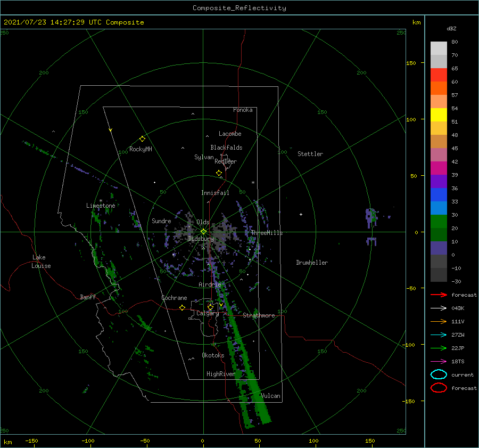
Task: Select the red forecast ellipse legend icon
Action: (x=439, y=388)
